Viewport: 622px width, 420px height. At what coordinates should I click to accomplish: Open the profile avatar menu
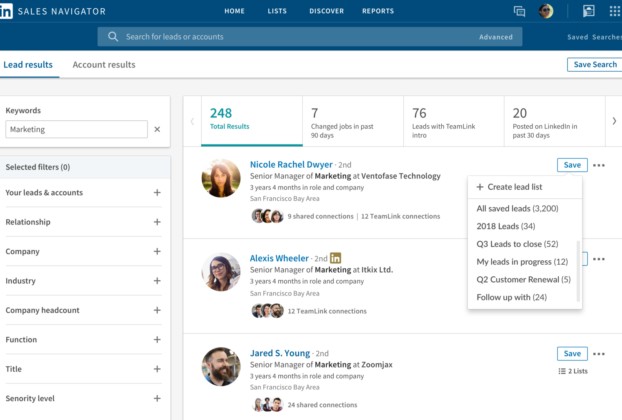pos(546,11)
